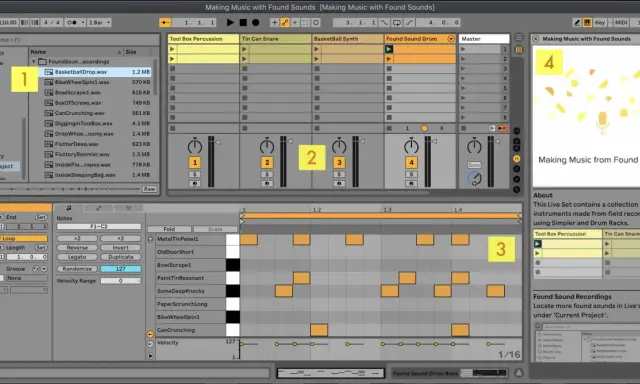Image resolution: width=640 pixels, height=384 pixels.
Task: Click the Duplicate loop button
Action: coord(121,257)
